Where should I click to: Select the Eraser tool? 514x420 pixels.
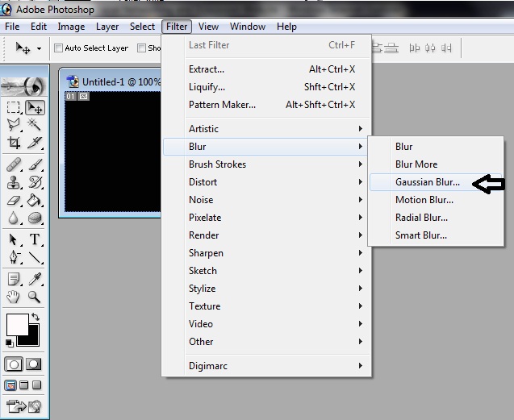tap(14, 200)
